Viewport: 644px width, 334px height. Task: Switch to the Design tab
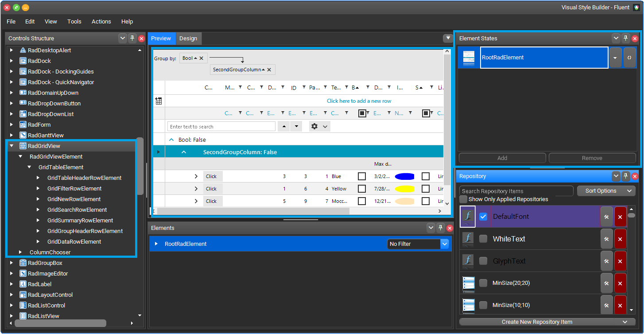coord(188,39)
